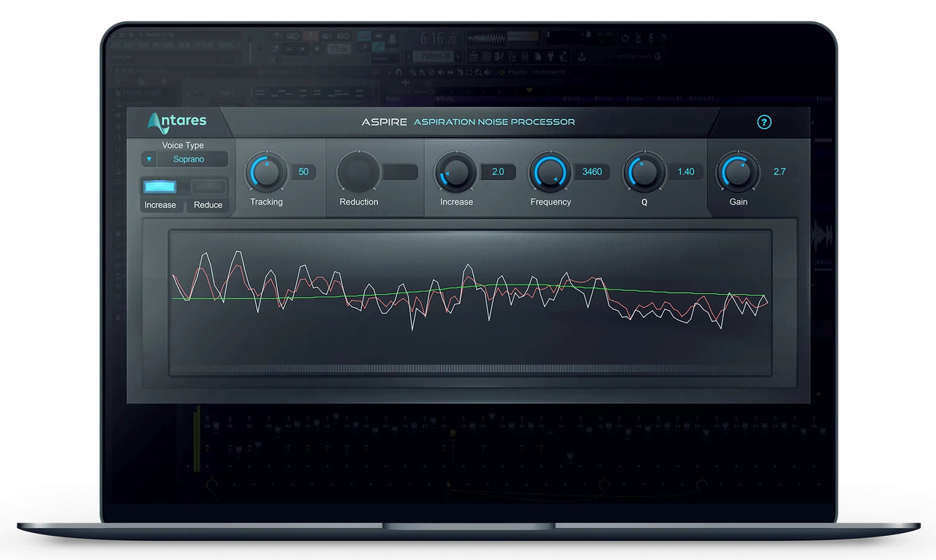
Task: Click the "Playlist - Underworld" title in FL Studio
Action: click(x=538, y=72)
